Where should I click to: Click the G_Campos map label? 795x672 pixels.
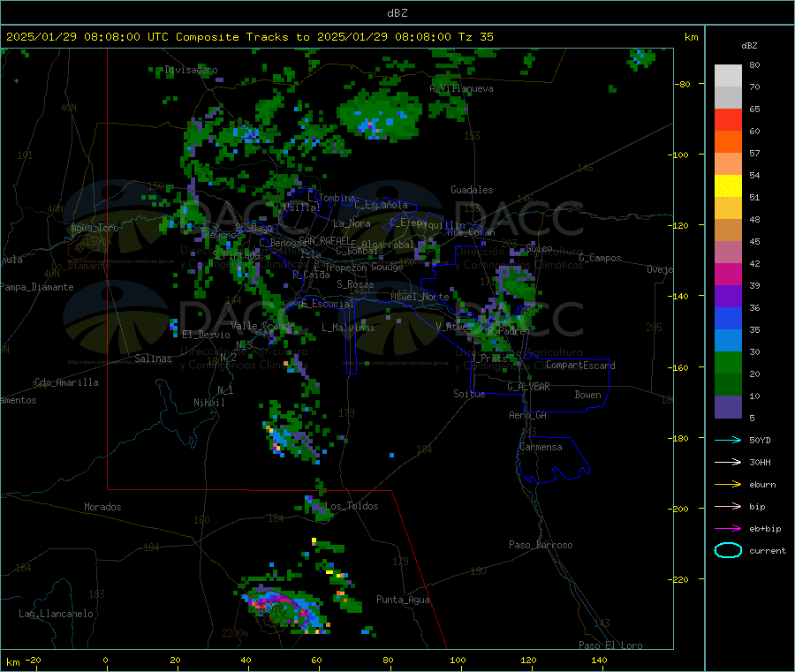tap(600, 258)
